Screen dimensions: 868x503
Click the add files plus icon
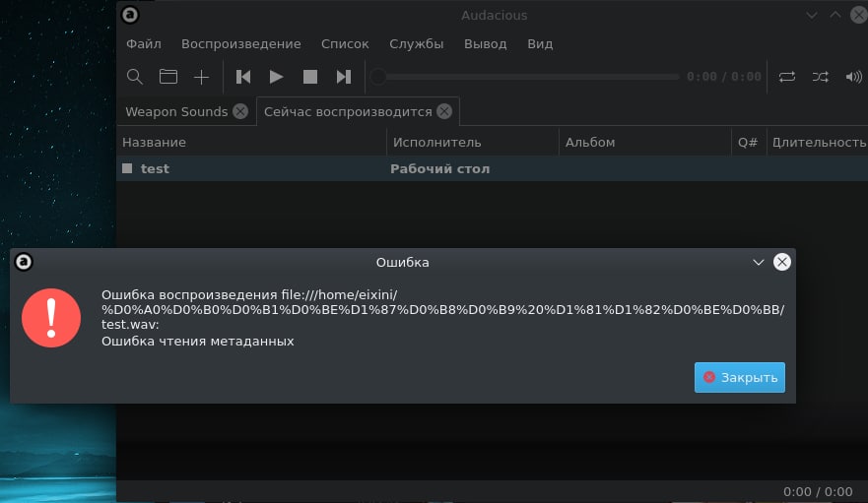point(202,77)
